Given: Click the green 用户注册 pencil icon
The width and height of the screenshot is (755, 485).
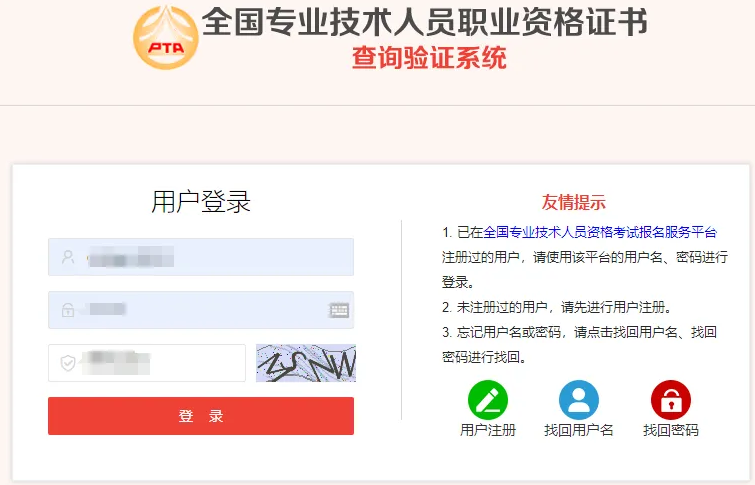Looking at the screenshot, I should [x=488, y=400].
